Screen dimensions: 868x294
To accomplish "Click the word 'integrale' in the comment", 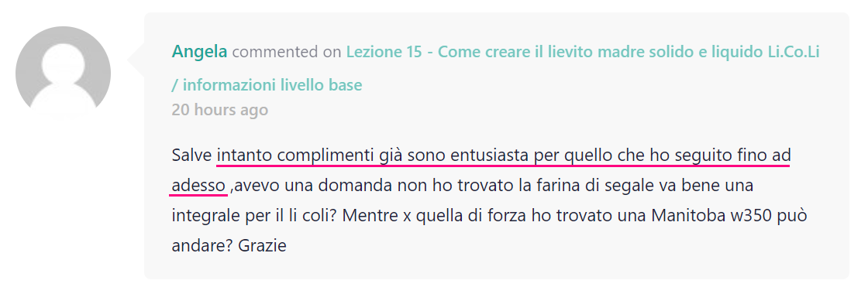I will (202, 216).
